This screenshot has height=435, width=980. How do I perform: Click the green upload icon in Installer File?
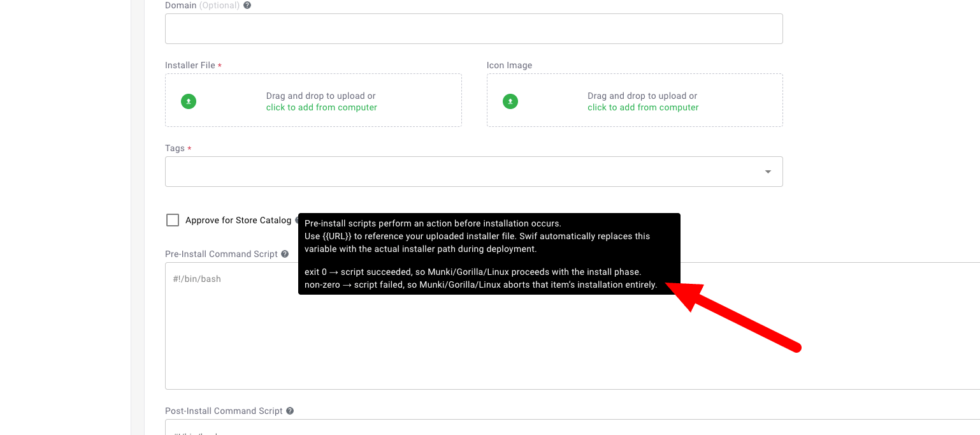tap(189, 101)
